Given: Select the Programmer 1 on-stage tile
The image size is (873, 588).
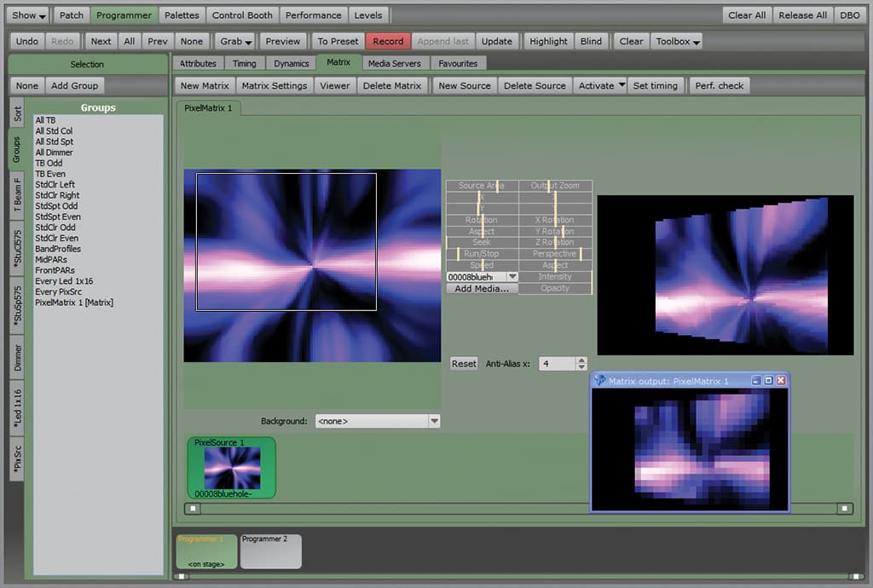Looking at the screenshot, I should (206, 552).
